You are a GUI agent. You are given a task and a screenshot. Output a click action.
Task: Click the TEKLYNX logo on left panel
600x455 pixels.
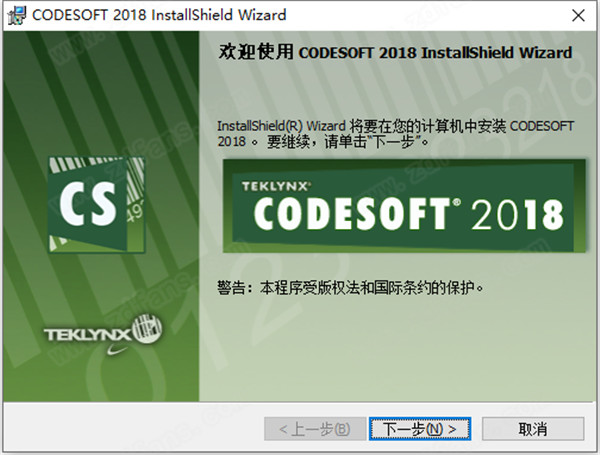pyautogui.click(x=103, y=335)
